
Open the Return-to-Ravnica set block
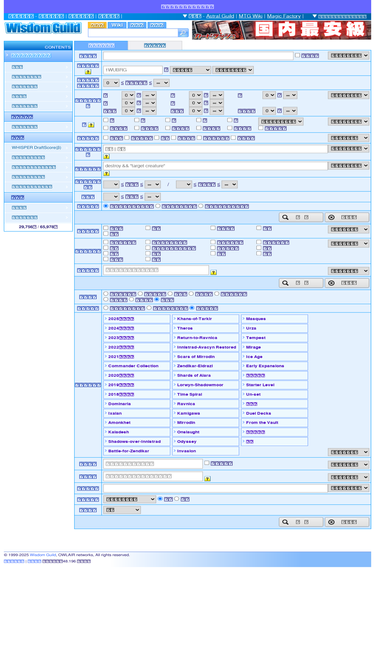point(206,338)
